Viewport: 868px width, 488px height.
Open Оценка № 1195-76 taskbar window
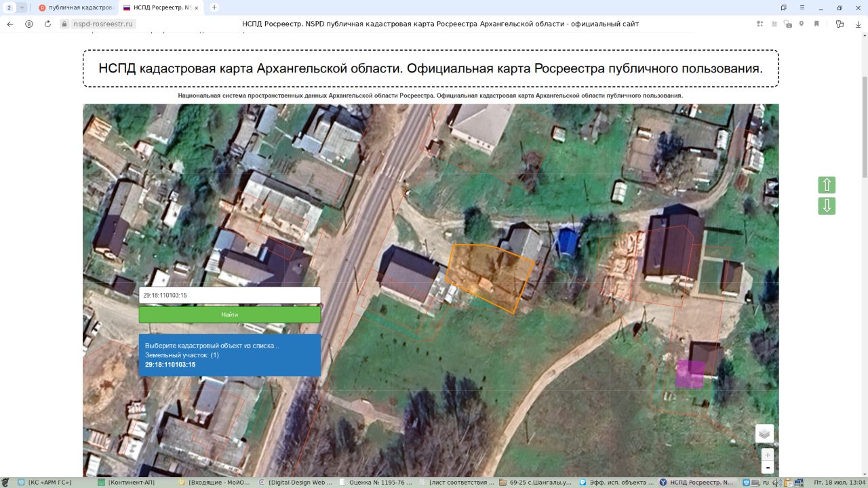376,483
